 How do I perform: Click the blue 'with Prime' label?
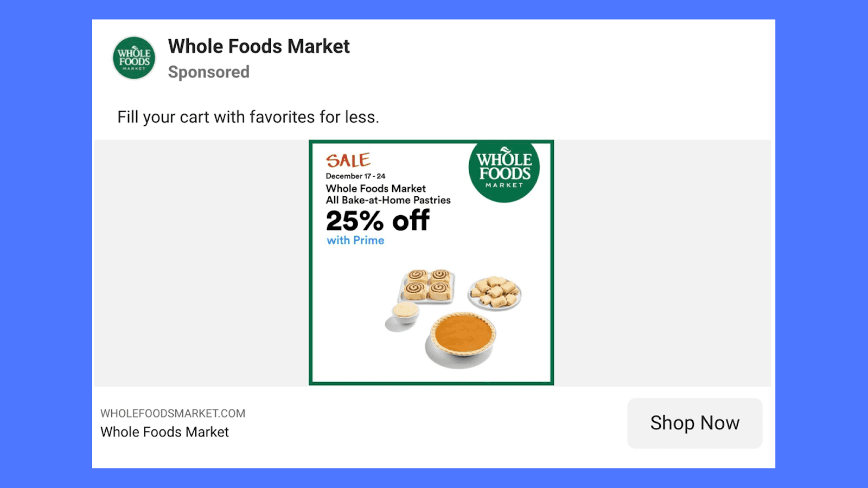point(355,240)
